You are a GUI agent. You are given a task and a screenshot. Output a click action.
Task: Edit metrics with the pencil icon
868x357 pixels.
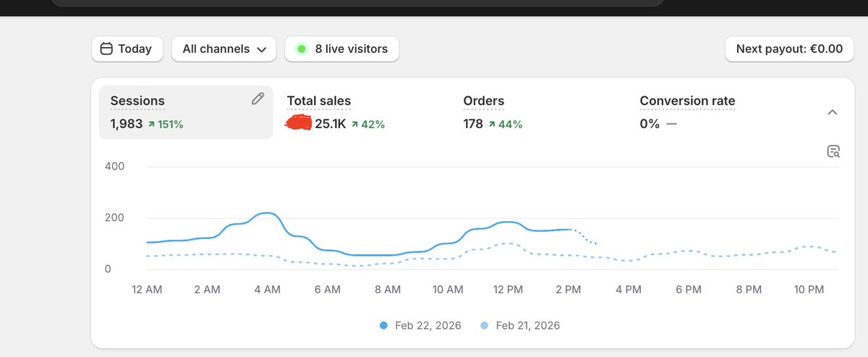tap(258, 98)
